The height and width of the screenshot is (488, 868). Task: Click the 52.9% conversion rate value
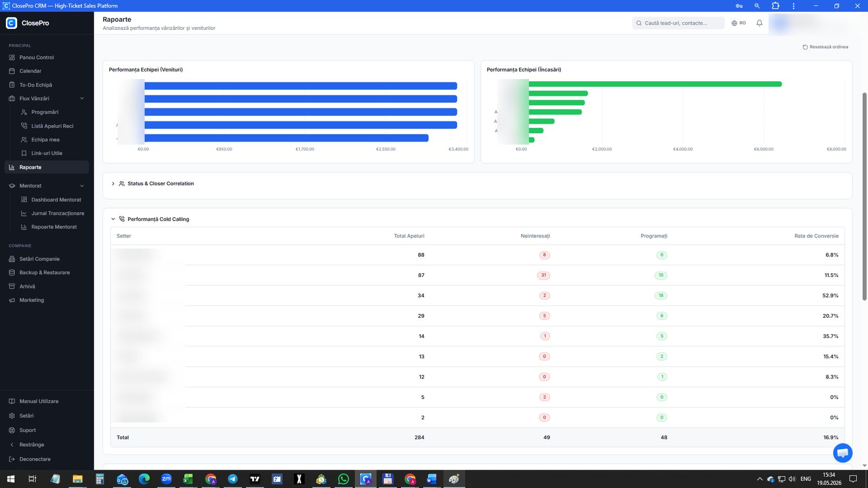830,296
